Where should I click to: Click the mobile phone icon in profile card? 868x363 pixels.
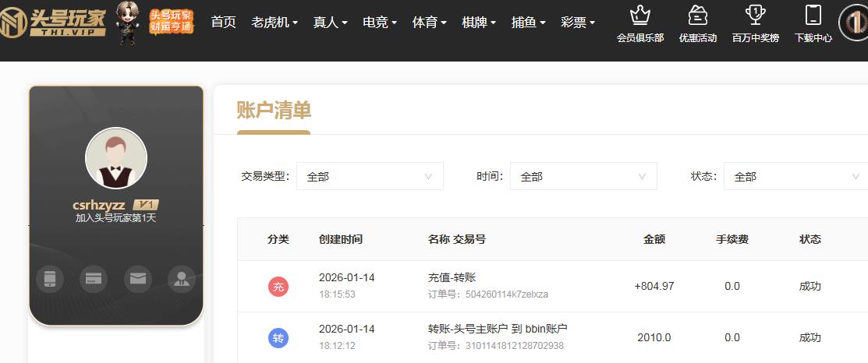[x=50, y=279]
